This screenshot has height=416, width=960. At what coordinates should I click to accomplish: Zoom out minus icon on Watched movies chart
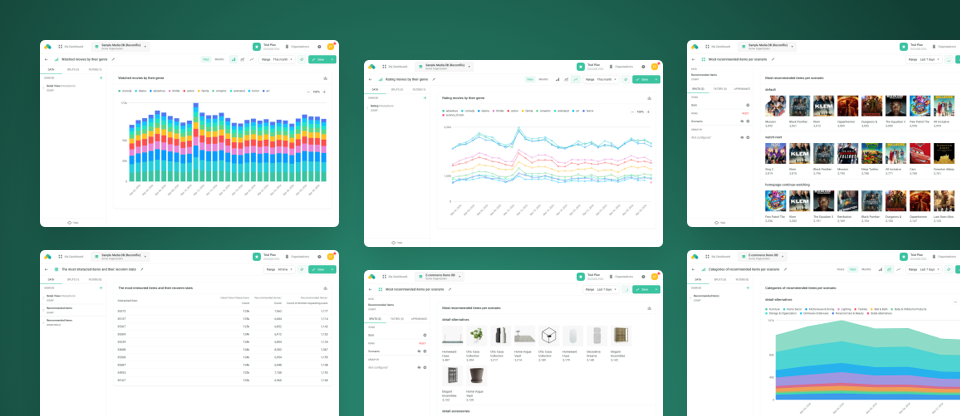(x=308, y=91)
